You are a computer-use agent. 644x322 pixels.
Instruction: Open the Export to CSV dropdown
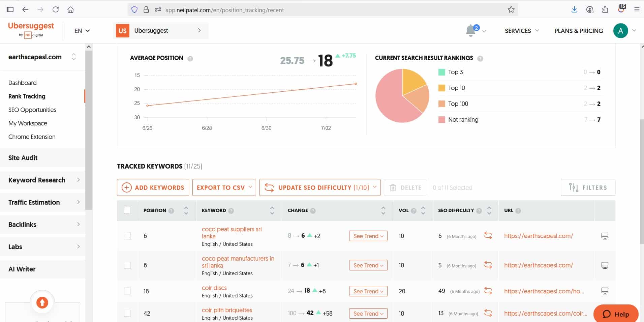click(x=224, y=187)
